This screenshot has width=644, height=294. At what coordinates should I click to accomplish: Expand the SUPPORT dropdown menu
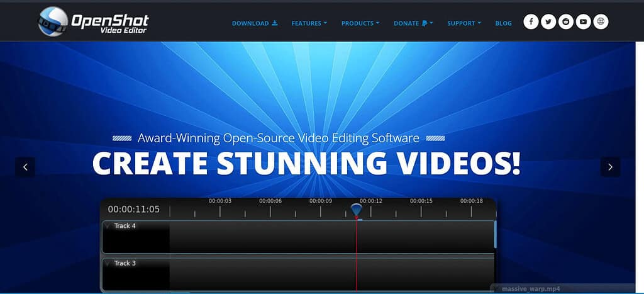pyautogui.click(x=464, y=23)
